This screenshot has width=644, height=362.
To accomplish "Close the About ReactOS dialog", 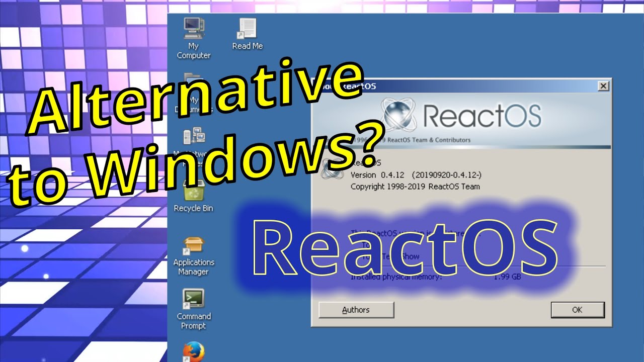I will (603, 86).
